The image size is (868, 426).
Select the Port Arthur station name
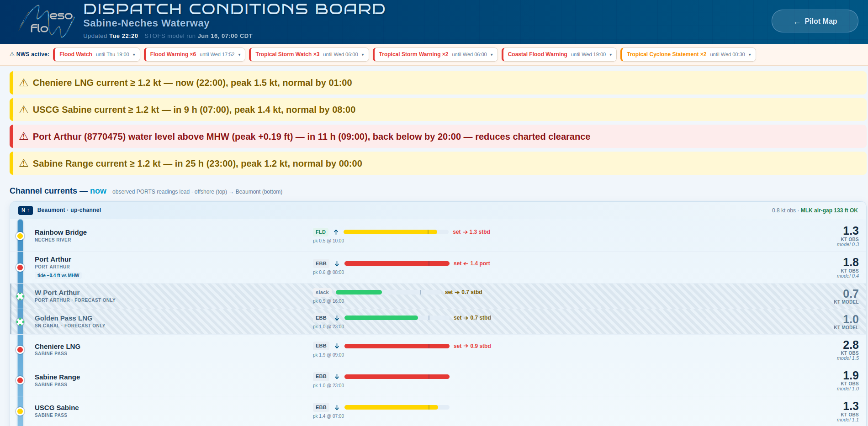53,259
